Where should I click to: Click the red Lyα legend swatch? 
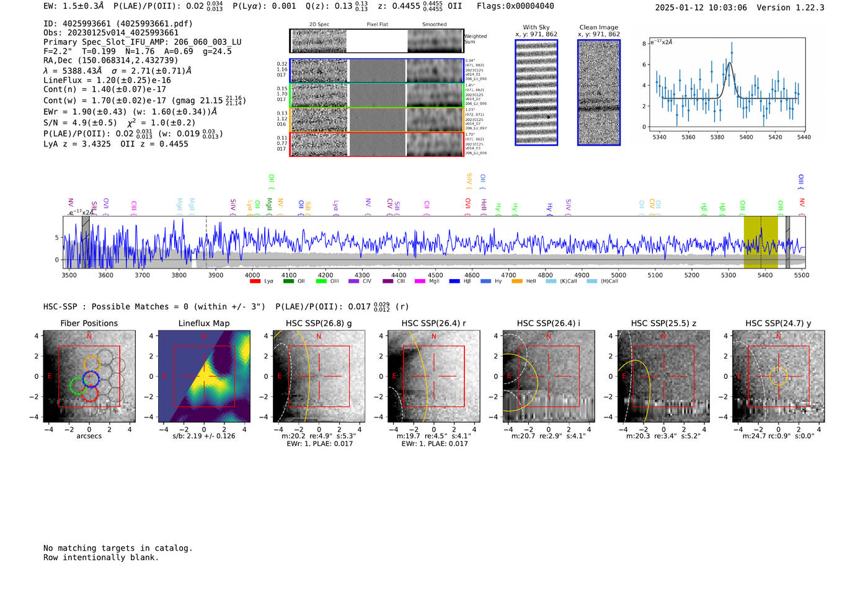pos(255,282)
